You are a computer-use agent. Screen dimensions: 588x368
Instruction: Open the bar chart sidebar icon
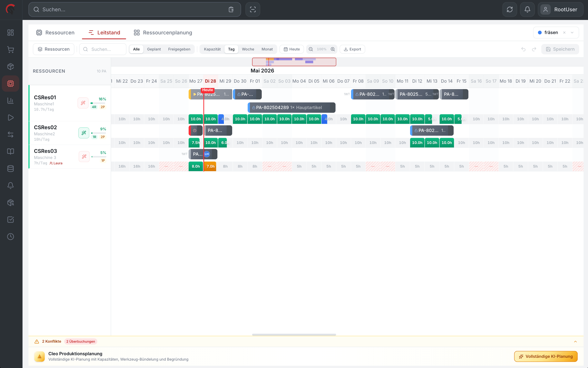[x=10, y=101]
